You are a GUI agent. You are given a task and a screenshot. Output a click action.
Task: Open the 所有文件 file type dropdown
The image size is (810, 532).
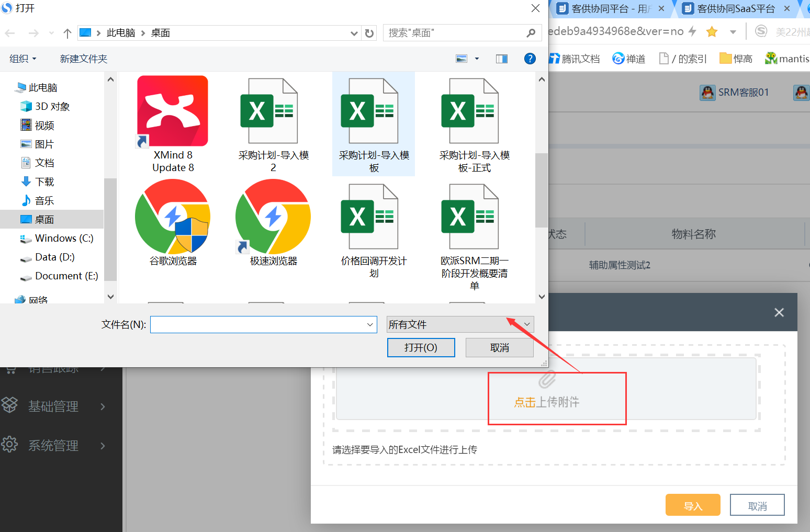(x=460, y=324)
